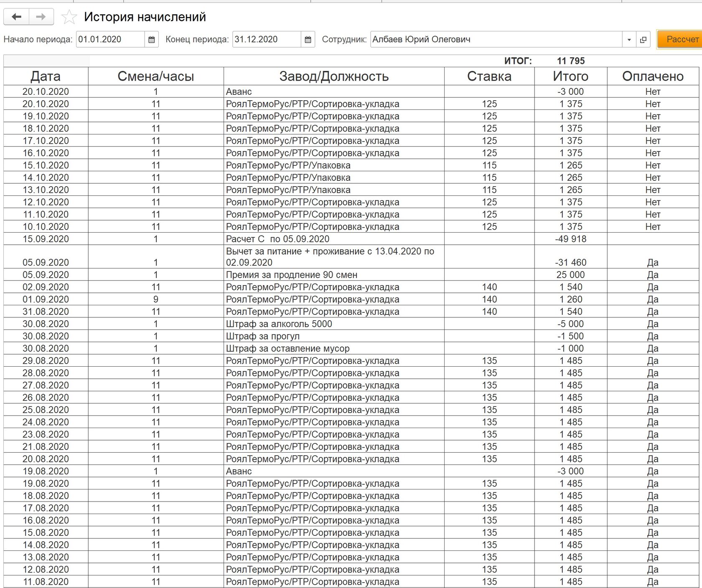The image size is (702, 588).
Task: Select date cell 15.10.2020
Action: (46, 165)
